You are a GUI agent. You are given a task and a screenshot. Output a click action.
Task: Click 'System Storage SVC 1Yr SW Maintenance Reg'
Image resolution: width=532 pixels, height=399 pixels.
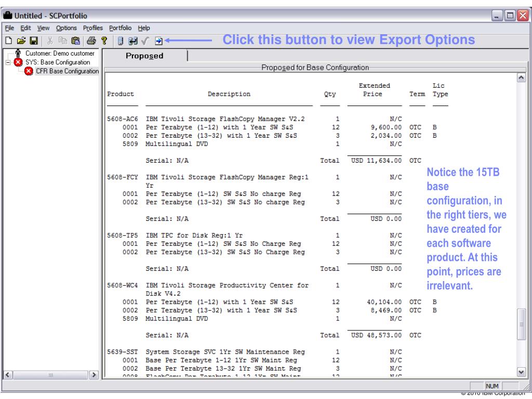pyautogui.click(x=225, y=352)
